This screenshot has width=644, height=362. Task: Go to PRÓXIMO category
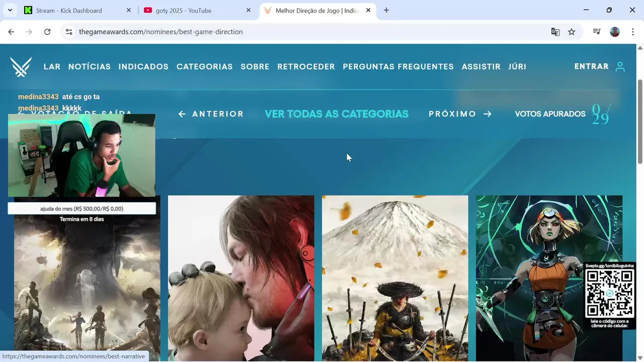(x=460, y=114)
